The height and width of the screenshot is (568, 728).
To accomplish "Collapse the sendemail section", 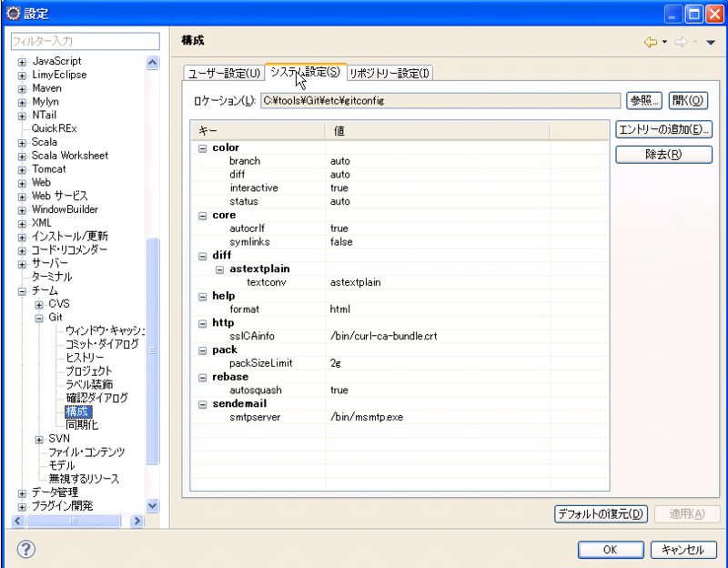I will [x=202, y=403].
